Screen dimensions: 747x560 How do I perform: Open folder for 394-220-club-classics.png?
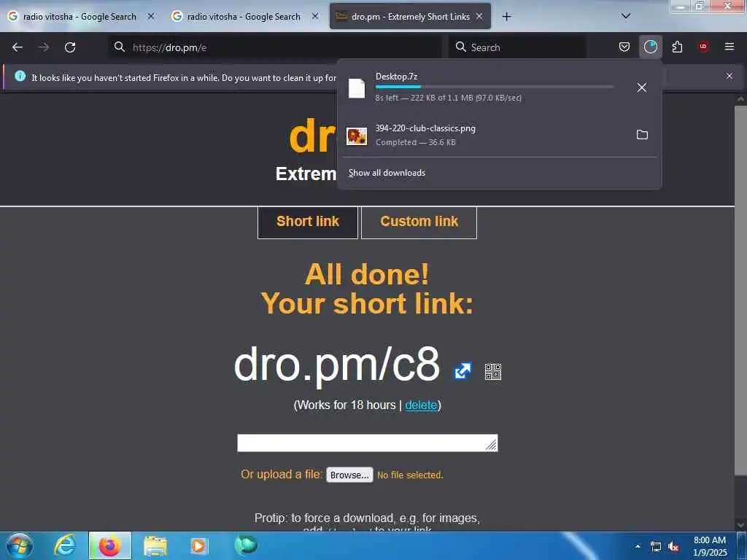642,135
